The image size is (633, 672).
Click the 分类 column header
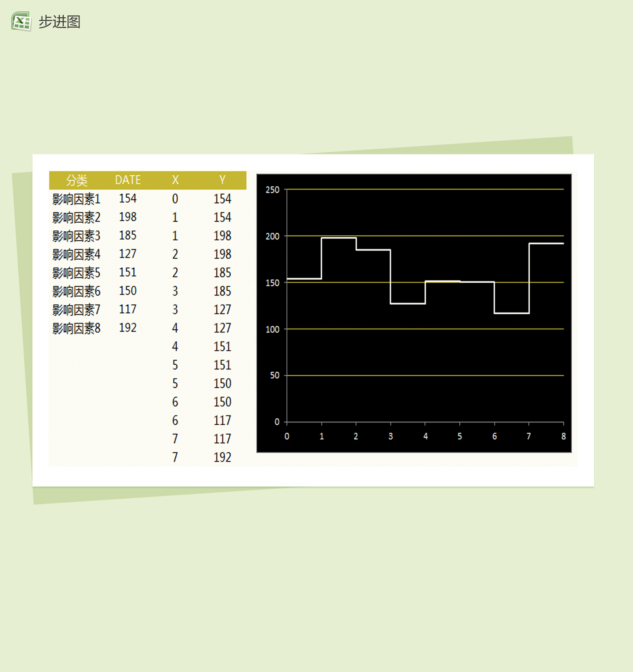[x=76, y=180]
